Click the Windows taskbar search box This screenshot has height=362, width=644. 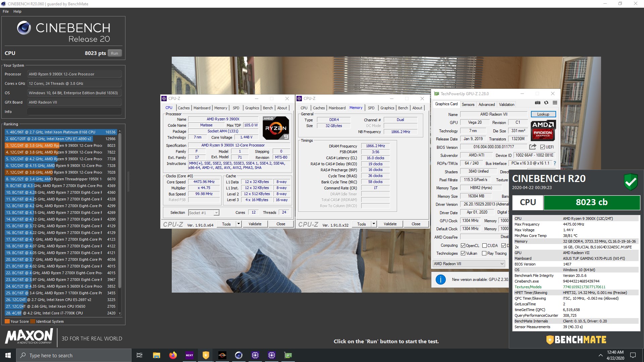(74, 355)
